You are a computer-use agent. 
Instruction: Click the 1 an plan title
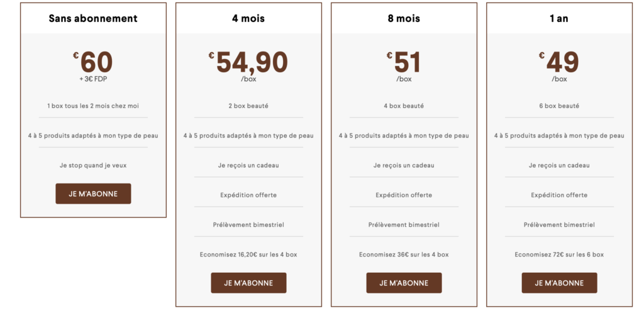tap(559, 18)
